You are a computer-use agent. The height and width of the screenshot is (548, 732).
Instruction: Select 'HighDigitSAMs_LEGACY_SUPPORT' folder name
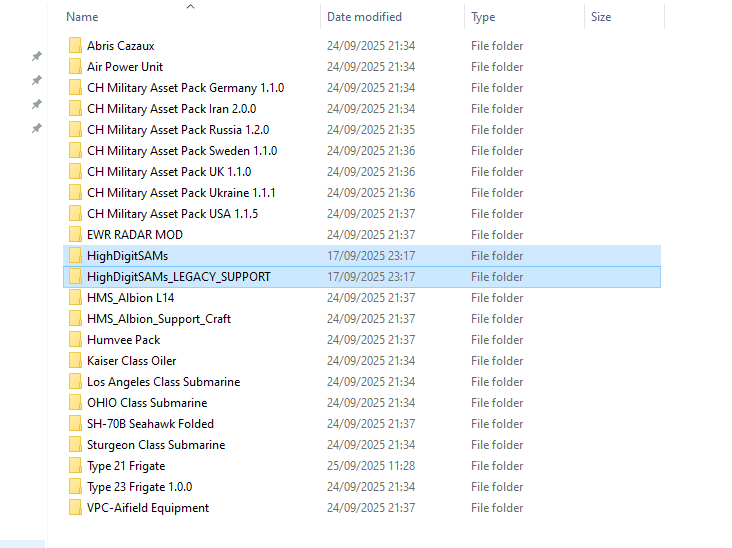point(179,277)
